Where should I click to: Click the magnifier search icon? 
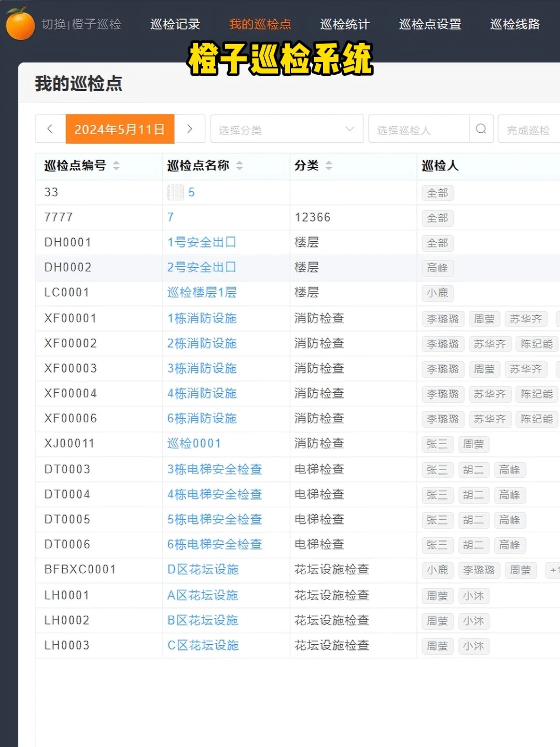[x=481, y=129]
